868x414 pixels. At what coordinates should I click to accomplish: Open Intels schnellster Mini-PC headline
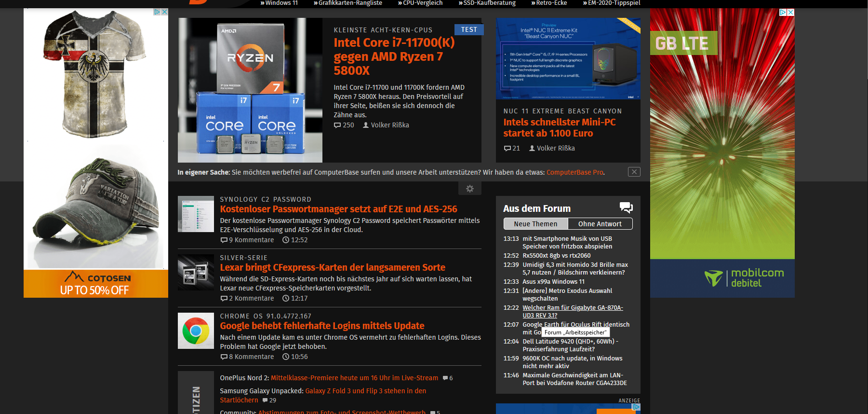pos(560,128)
